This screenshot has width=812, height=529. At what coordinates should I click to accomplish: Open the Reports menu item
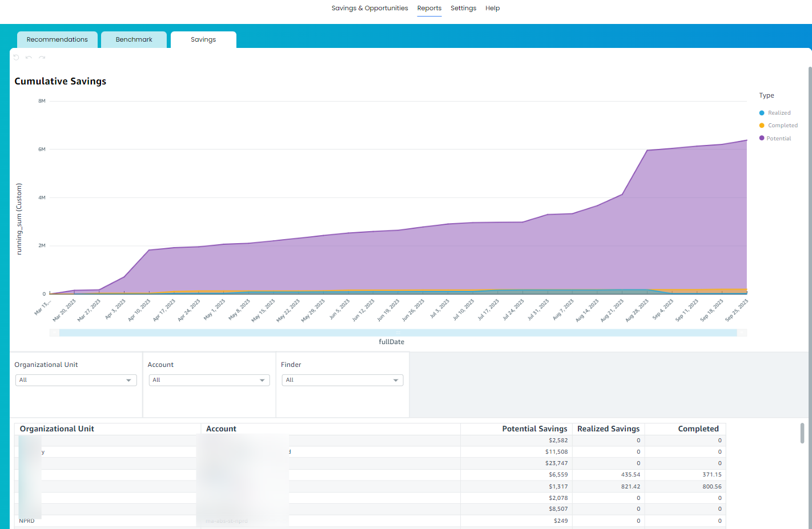coord(429,8)
